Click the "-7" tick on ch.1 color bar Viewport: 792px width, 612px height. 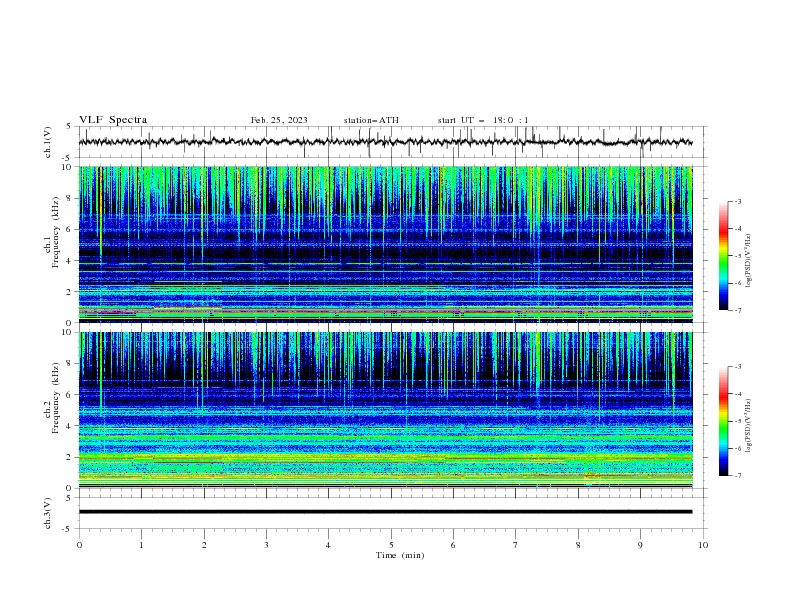click(x=738, y=310)
